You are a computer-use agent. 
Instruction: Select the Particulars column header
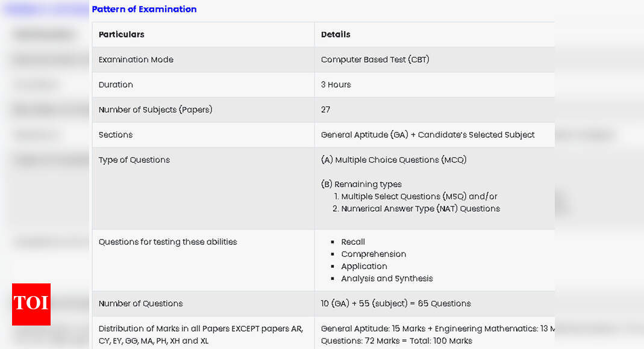coord(121,34)
